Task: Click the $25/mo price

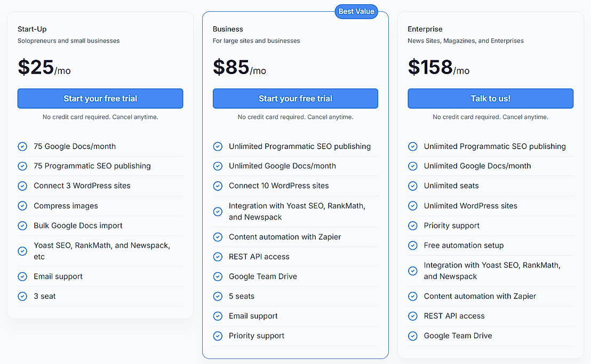Action: coord(44,67)
